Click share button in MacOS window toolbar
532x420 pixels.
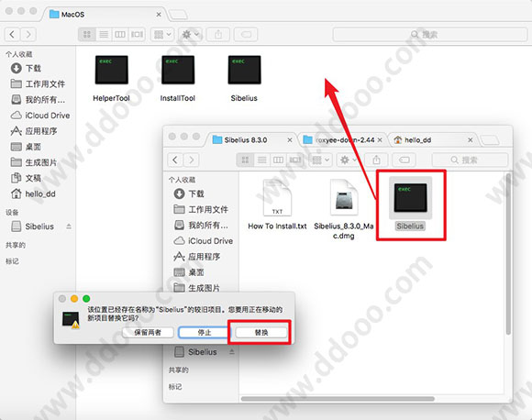(218, 34)
